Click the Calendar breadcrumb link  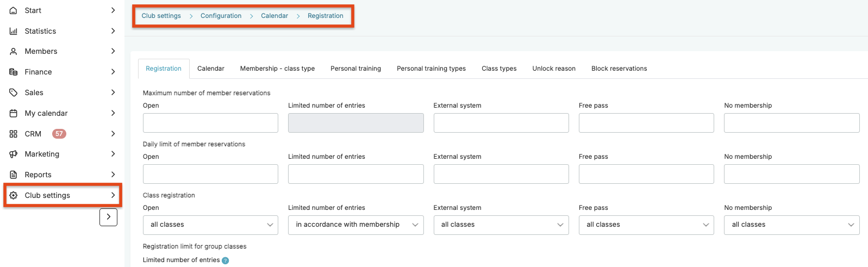click(274, 16)
